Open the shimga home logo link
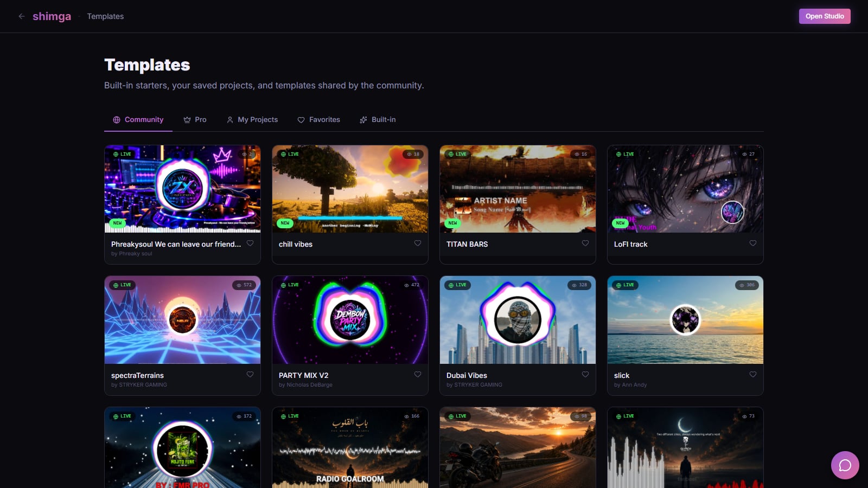868x488 pixels. click(x=52, y=16)
